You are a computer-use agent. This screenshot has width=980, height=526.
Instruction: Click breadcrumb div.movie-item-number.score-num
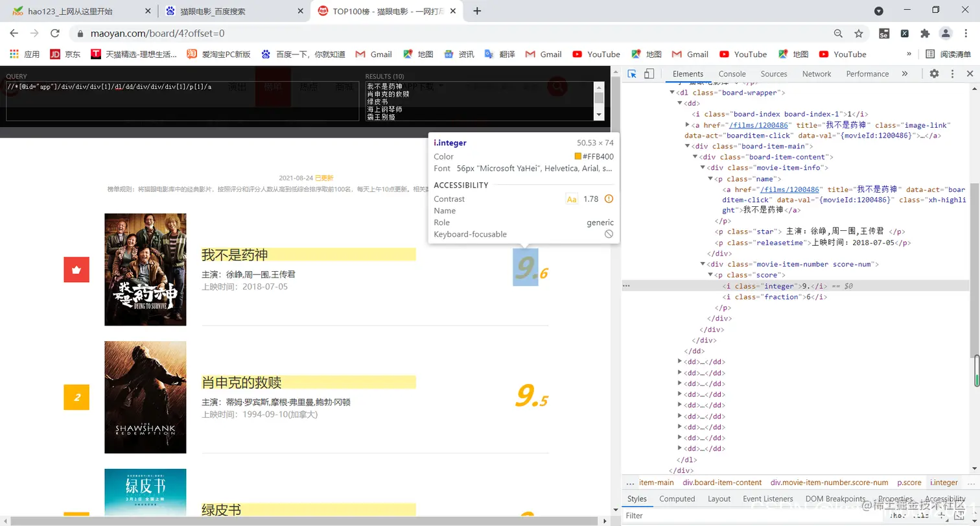830,483
